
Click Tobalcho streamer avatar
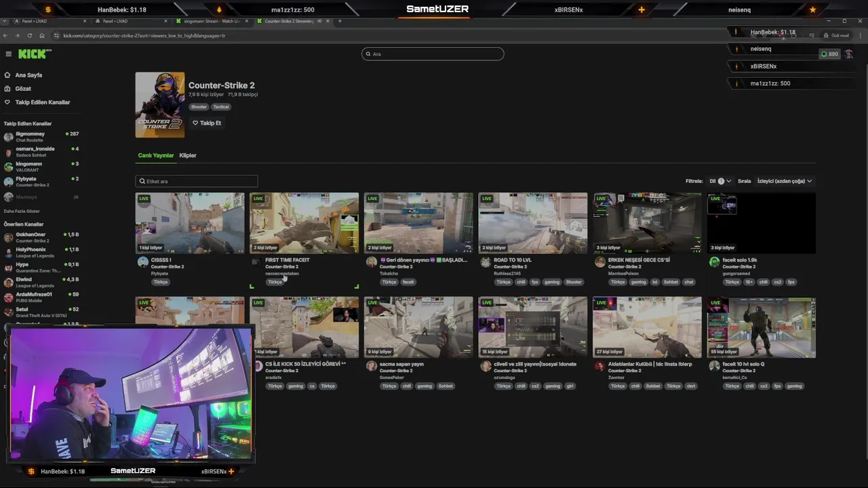coord(372,262)
